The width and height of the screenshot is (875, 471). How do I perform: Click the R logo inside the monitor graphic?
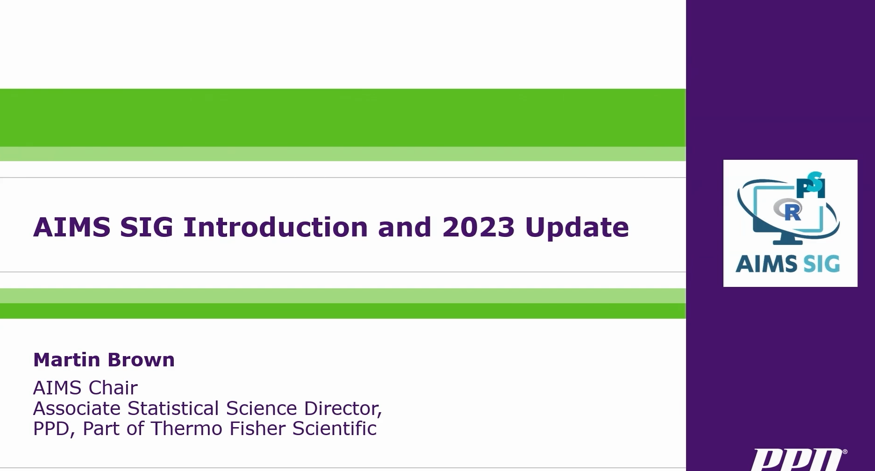[x=792, y=211]
